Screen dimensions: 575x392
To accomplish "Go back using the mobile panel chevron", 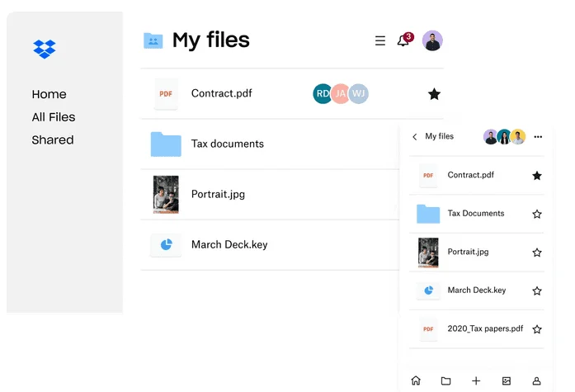I will [x=415, y=137].
